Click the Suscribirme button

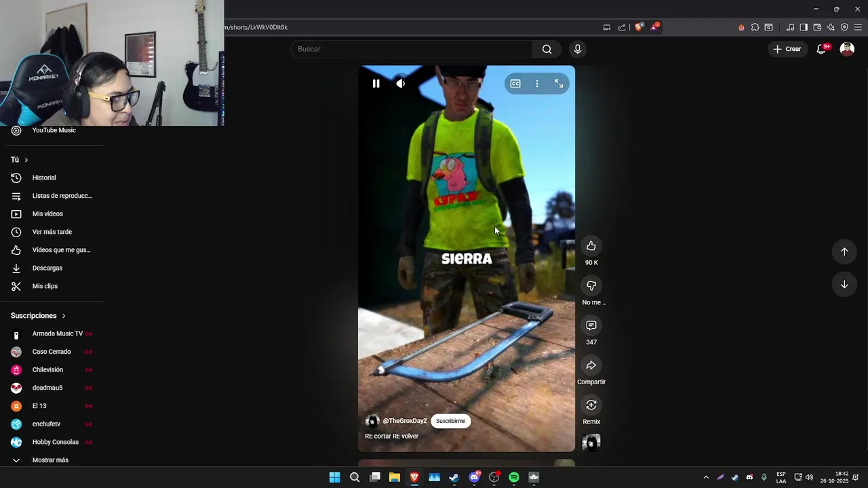coord(450,421)
